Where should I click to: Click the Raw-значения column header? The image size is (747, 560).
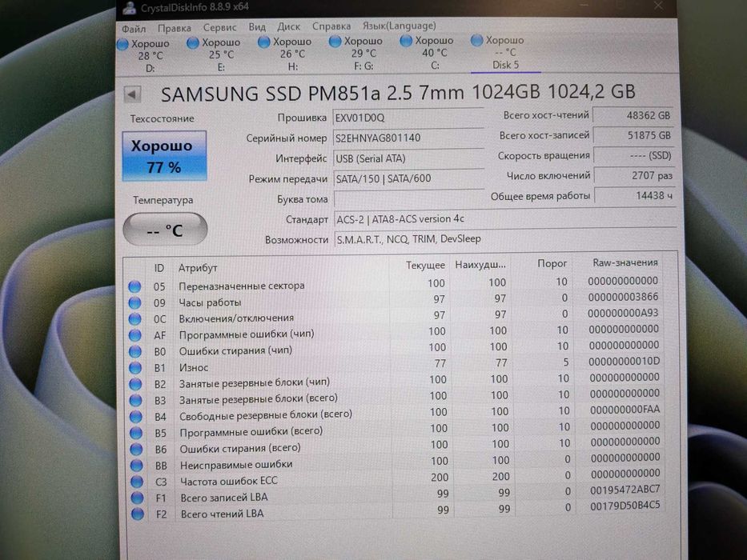(x=625, y=262)
